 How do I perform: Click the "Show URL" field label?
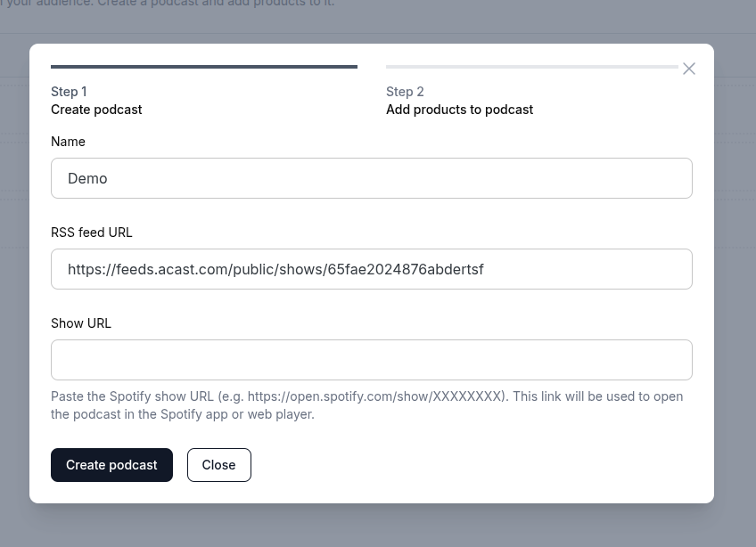[81, 322]
